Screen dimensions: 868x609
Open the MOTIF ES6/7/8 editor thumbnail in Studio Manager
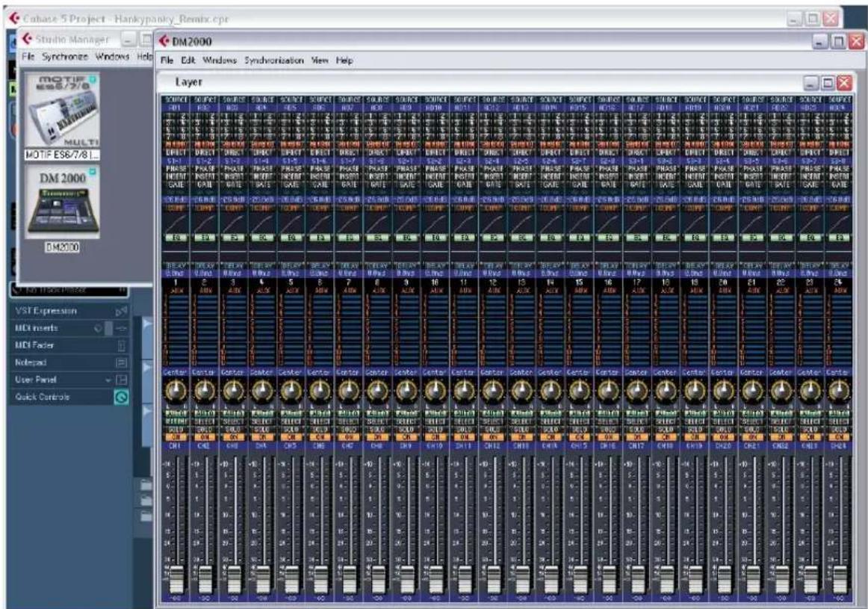point(62,111)
